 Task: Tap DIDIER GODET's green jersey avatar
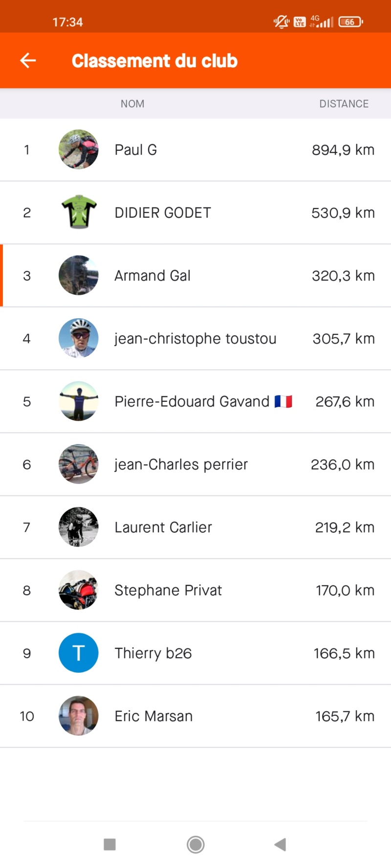click(78, 212)
